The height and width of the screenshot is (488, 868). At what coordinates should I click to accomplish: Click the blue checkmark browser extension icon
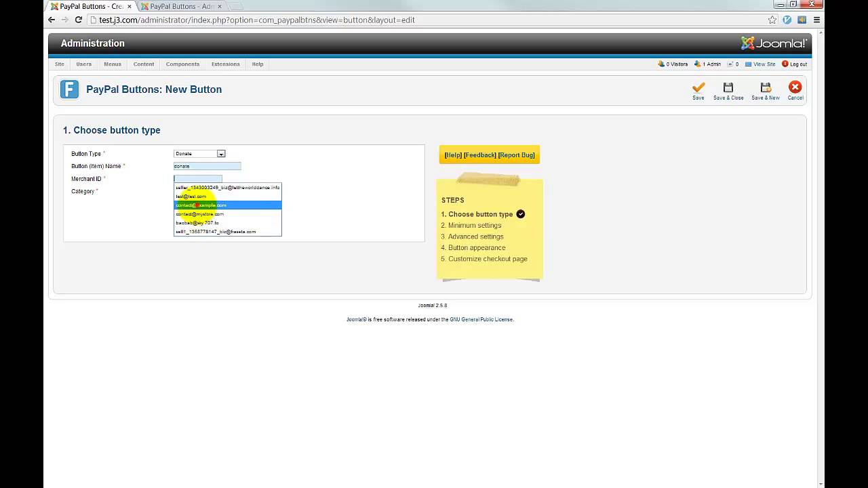[787, 20]
